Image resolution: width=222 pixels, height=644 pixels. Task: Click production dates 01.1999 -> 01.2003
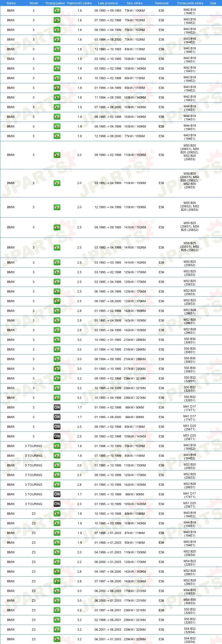coord(108,543)
